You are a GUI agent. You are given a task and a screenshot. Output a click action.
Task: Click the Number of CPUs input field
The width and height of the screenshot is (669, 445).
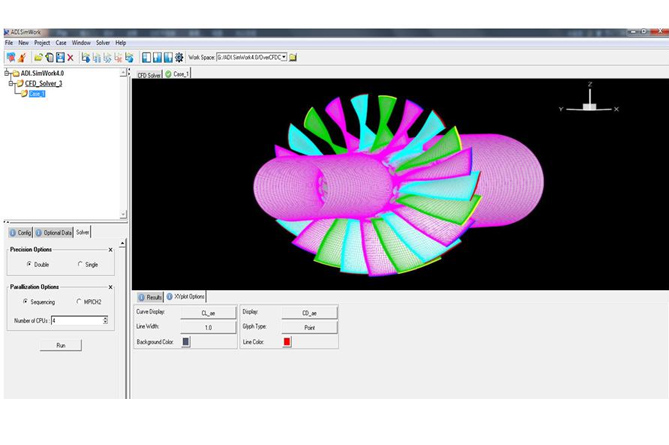pyautogui.click(x=76, y=320)
